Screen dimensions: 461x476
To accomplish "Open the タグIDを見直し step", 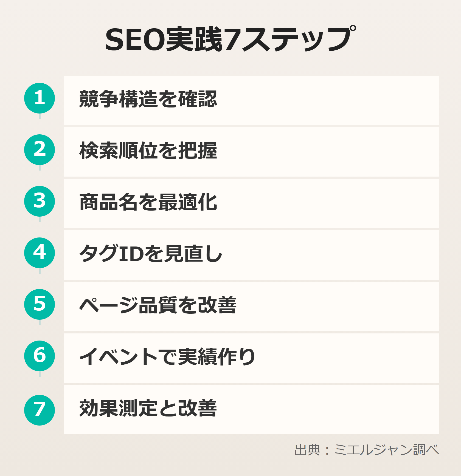I will (150, 254).
